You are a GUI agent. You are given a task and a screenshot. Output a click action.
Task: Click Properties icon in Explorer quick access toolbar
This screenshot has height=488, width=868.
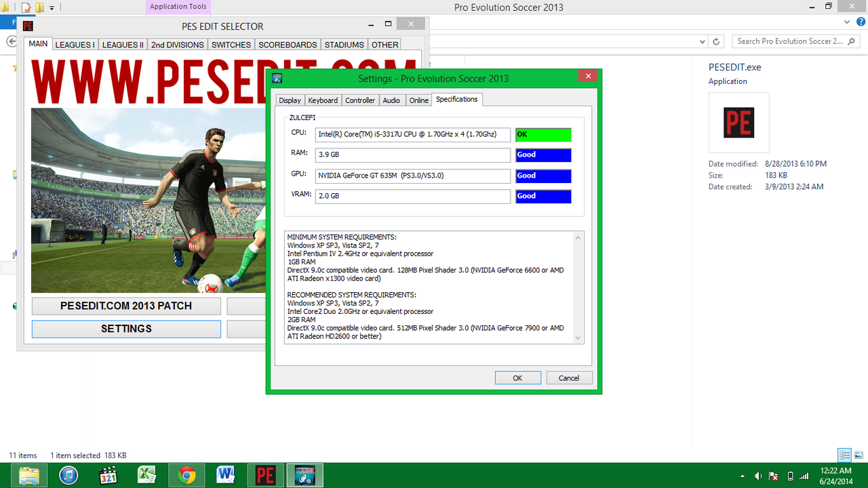[26, 8]
